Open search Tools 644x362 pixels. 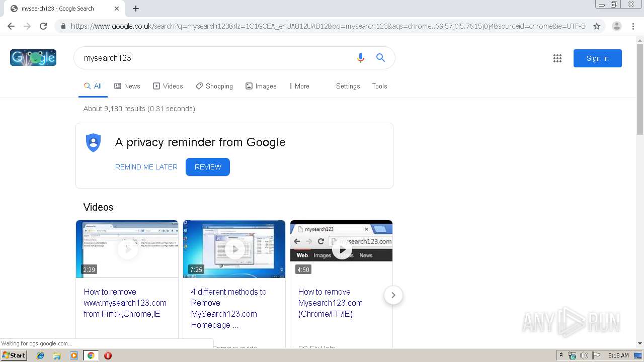(x=380, y=86)
